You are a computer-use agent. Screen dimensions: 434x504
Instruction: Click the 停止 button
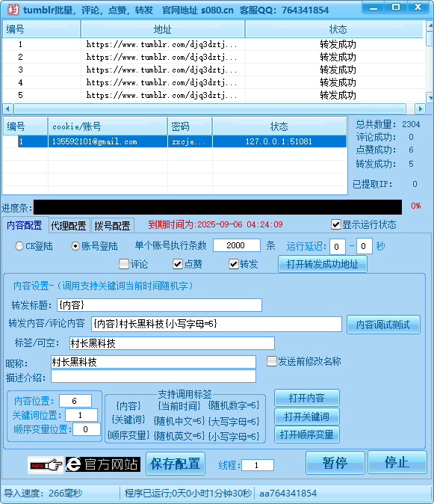coord(397,462)
